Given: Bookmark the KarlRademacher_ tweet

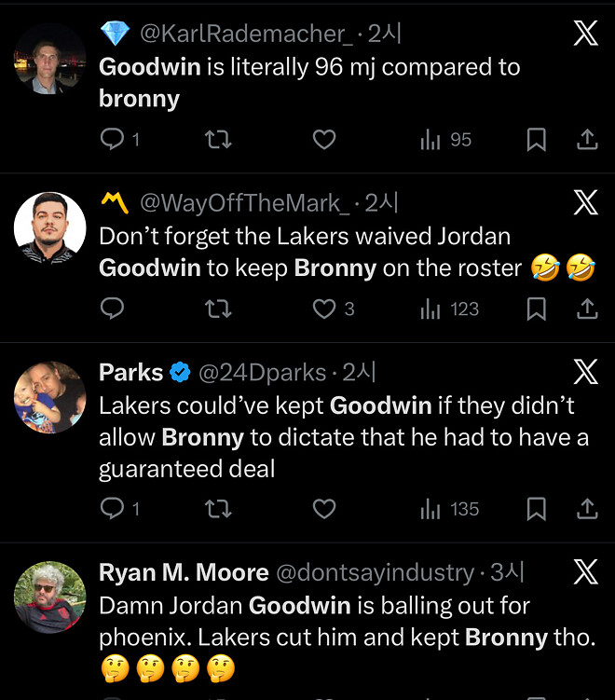Looking at the screenshot, I should 536,139.
